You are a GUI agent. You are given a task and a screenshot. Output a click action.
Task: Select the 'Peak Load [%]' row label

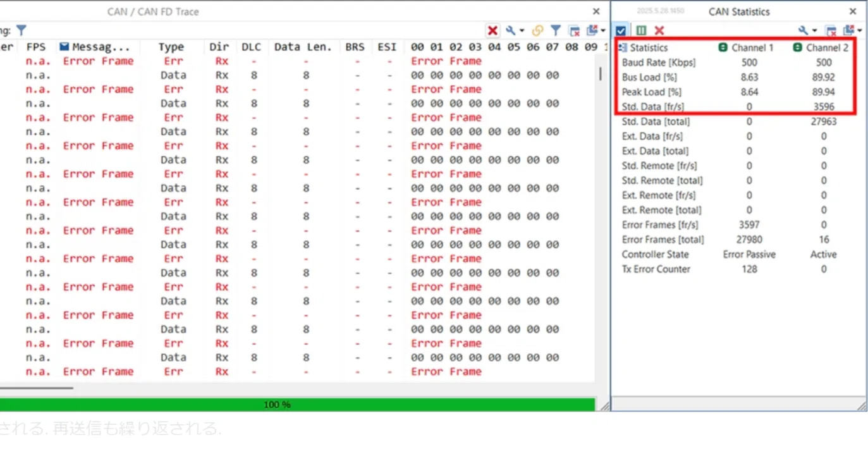pyautogui.click(x=651, y=92)
